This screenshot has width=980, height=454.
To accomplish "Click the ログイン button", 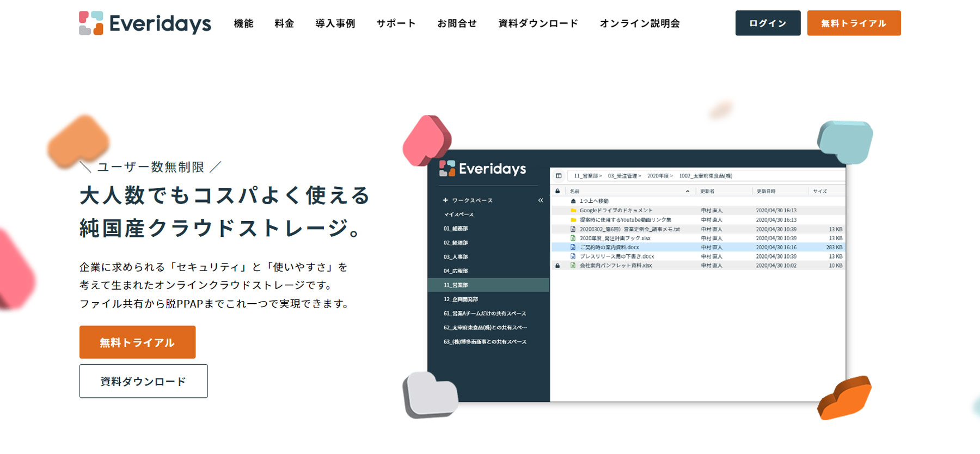I will pos(768,23).
